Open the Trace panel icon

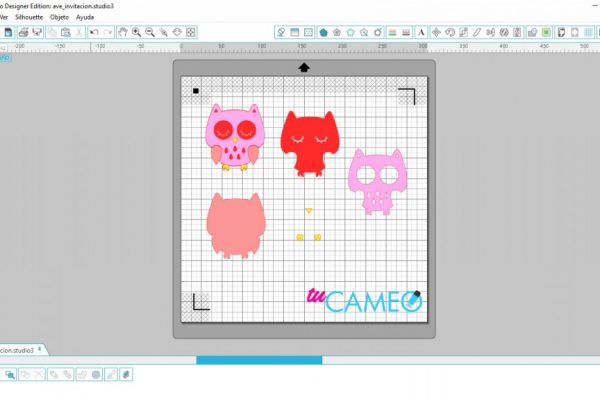561,33
